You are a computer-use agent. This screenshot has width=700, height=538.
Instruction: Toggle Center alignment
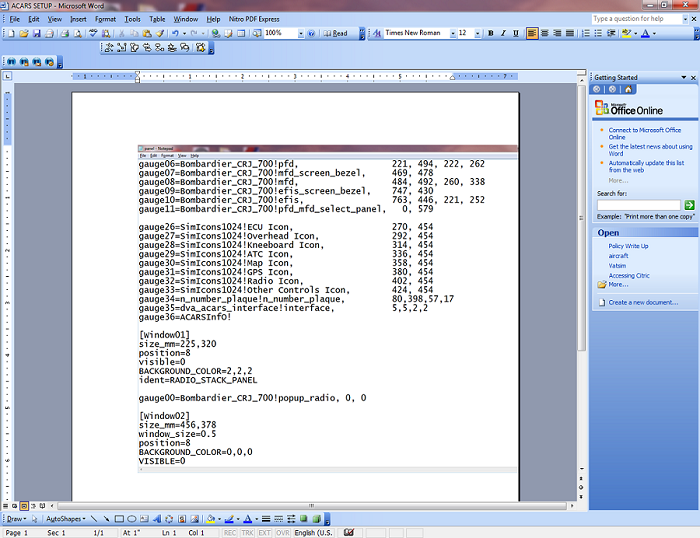[545, 33]
